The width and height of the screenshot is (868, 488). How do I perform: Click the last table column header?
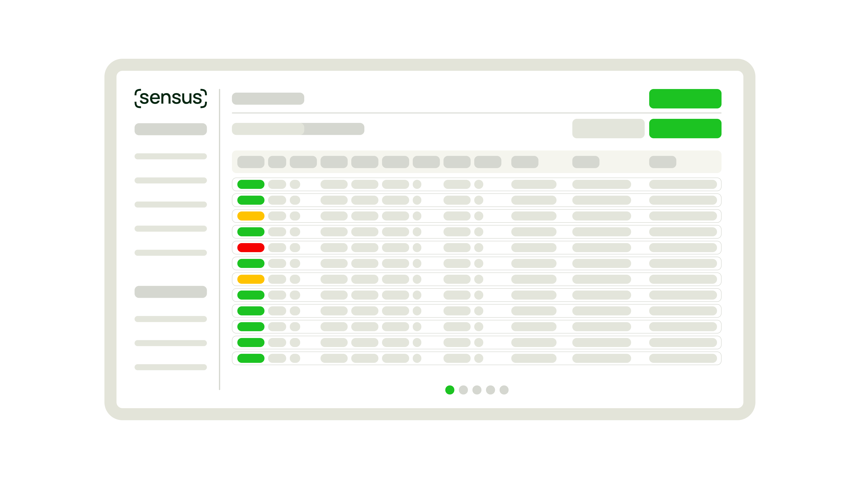pyautogui.click(x=663, y=162)
